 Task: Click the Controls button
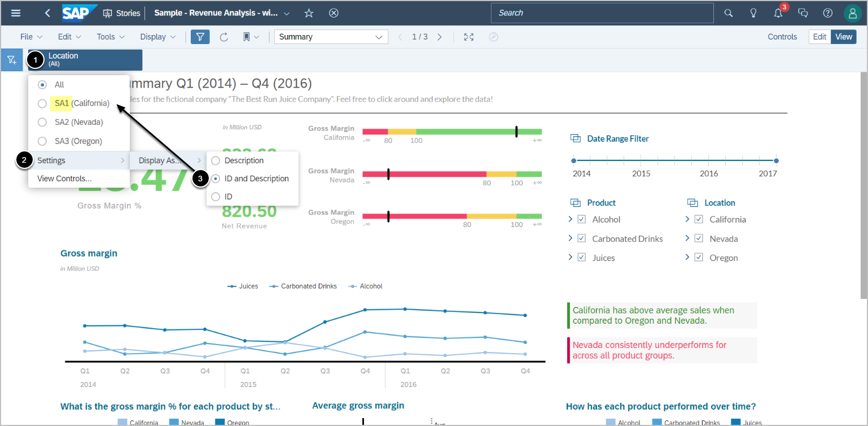(782, 37)
